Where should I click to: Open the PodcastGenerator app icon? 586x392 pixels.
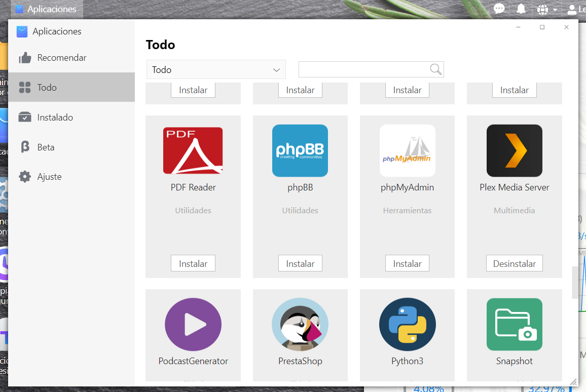pyautogui.click(x=193, y=324)
